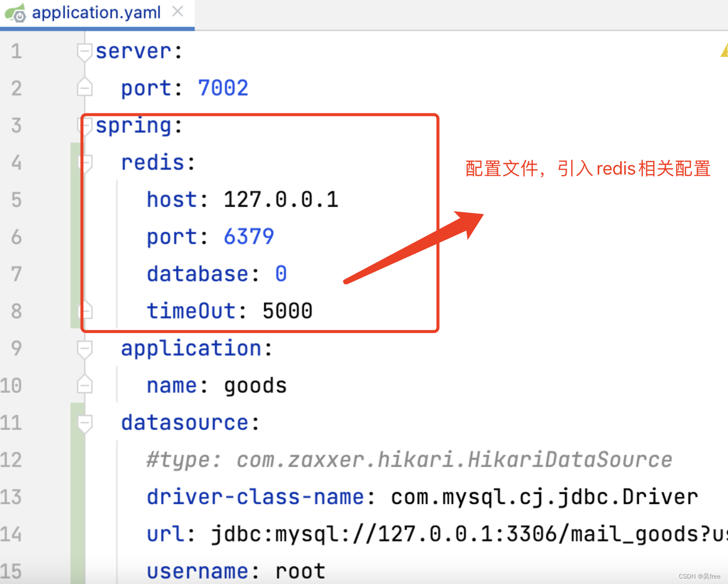This screenshot has height=584, width=728.
Task: Click the 'application:' key
Action: pos(197,349)
